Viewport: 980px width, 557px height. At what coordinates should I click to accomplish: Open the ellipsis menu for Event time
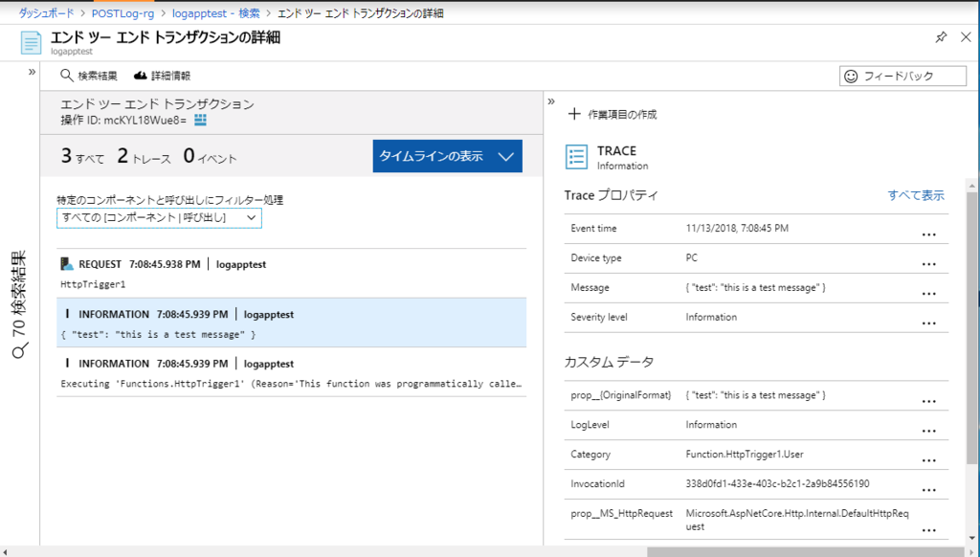928,234
